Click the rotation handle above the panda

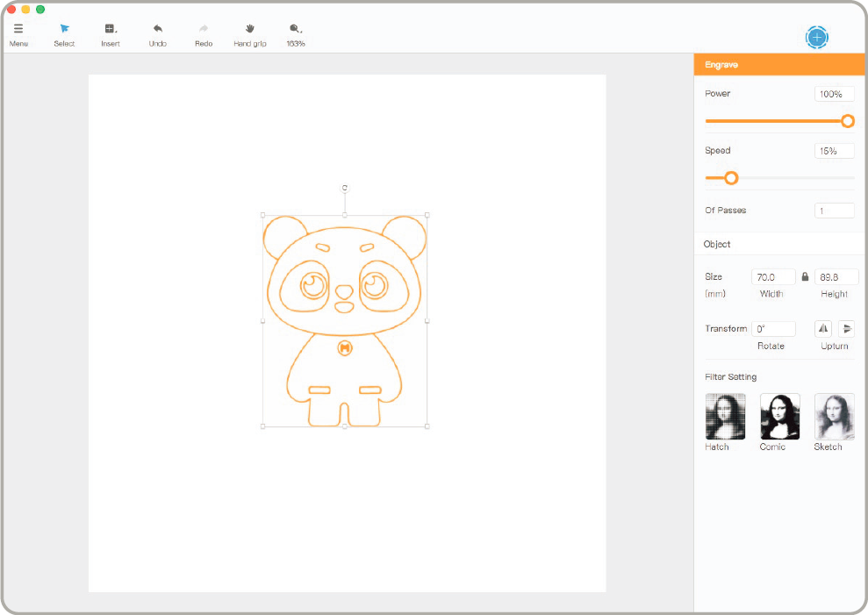[x=345, y=188]
